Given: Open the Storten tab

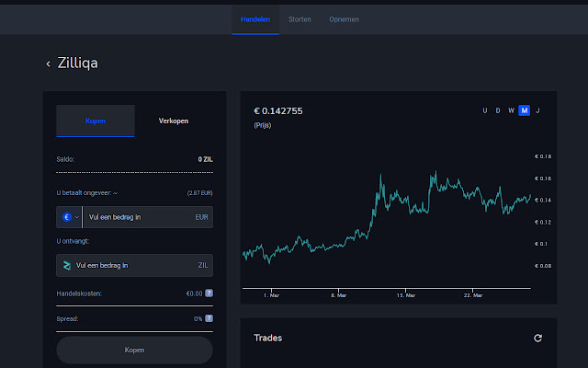Looking at the screenshot, I should pos(300,19).
